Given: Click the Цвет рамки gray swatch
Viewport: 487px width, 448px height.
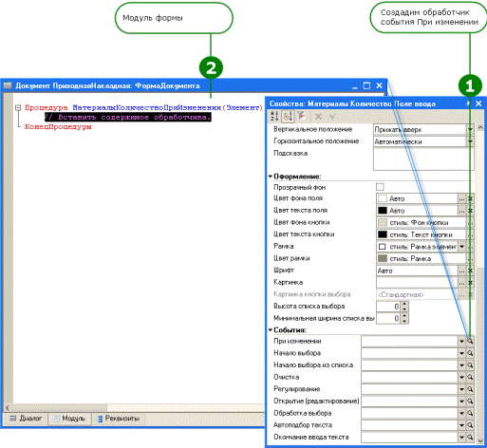Looking at the screenshot, I should 383,259.
